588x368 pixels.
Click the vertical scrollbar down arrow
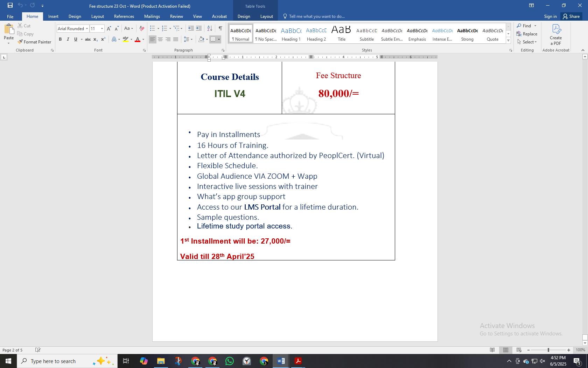click(584, 343)
